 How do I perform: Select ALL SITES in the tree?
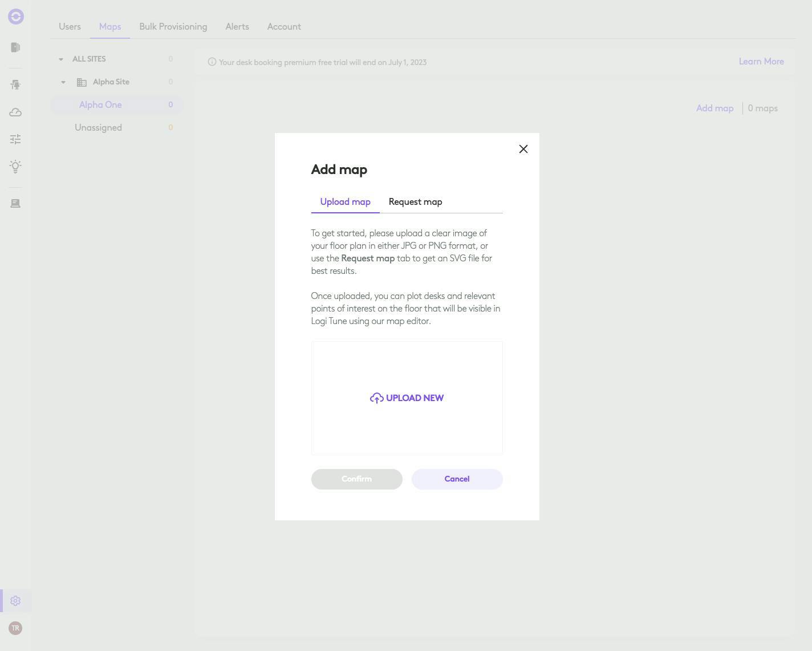click(117, 59)
